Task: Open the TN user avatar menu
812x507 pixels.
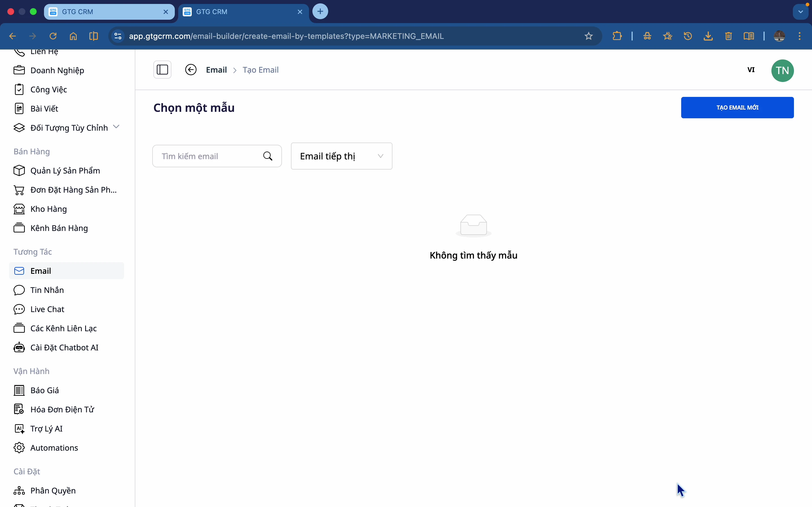Action: (782, 71)
